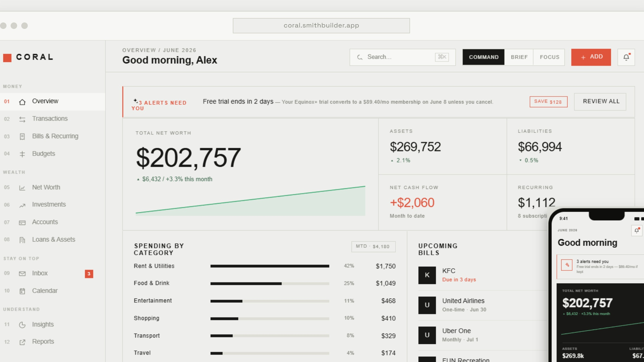The image size is (644, 362).
Task: Click the Investments trend arrow icon
Action: [x=22, y=205]
